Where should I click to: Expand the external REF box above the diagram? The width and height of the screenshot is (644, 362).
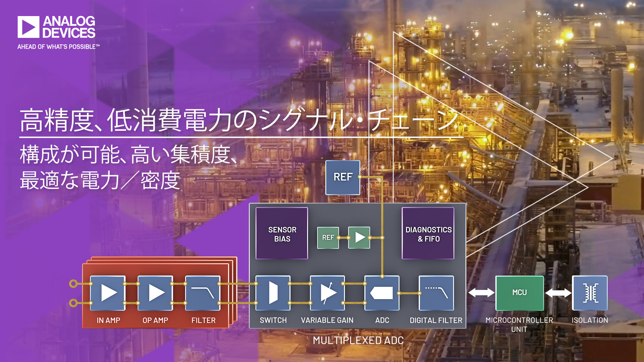pyautogui.click(x=342, y=178)
